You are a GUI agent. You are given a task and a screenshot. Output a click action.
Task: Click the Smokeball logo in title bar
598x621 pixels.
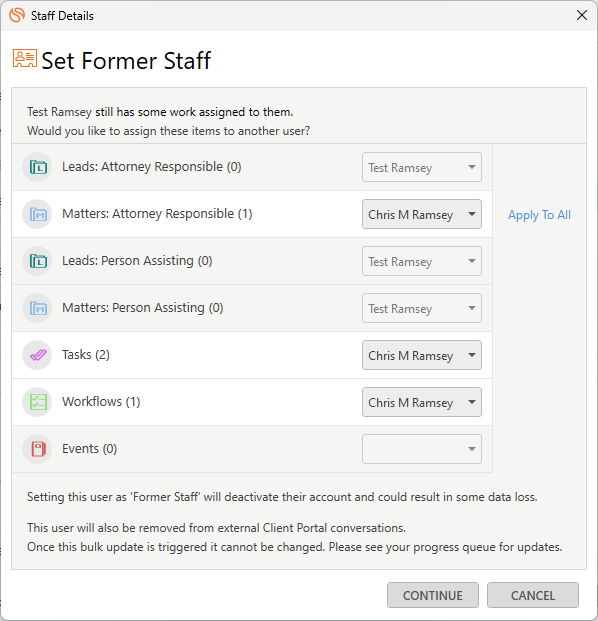tap(17, 15)
